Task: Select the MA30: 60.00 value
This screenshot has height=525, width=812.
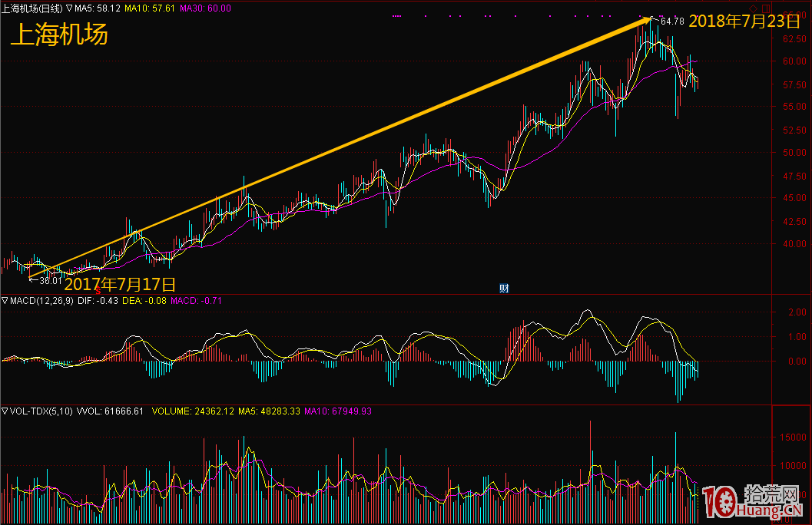Action: (206, 8)
